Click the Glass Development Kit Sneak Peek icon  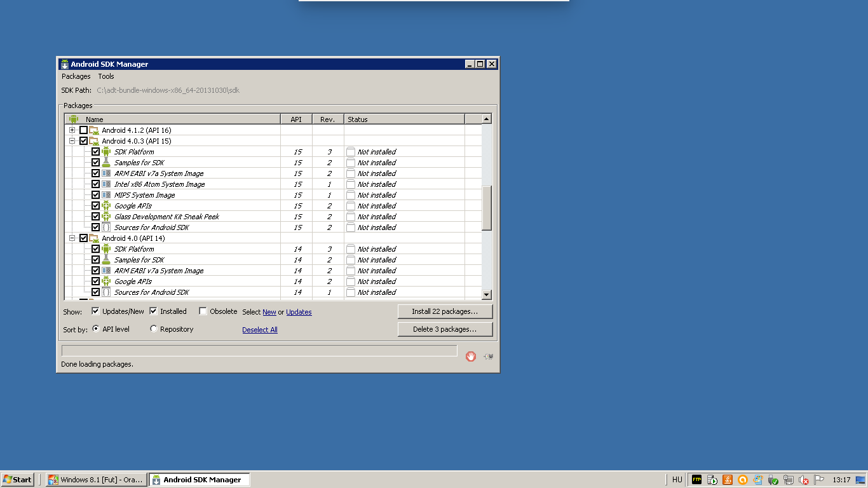coord(106,217)
